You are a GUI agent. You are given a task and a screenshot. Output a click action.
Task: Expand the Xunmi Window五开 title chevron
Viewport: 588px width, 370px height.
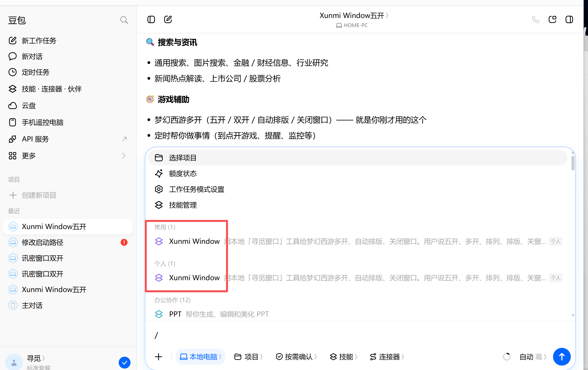click(x=387, y=15)
